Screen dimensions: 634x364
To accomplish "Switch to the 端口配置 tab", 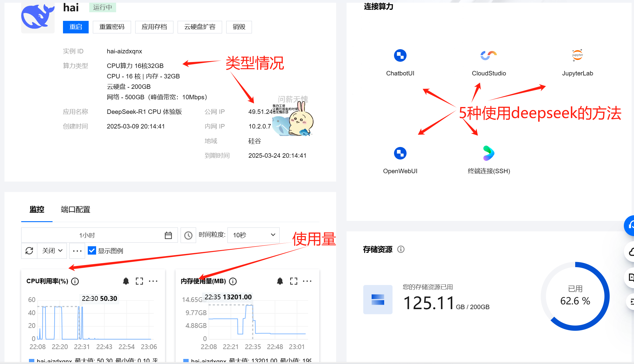I will click(x=75, y=210).
